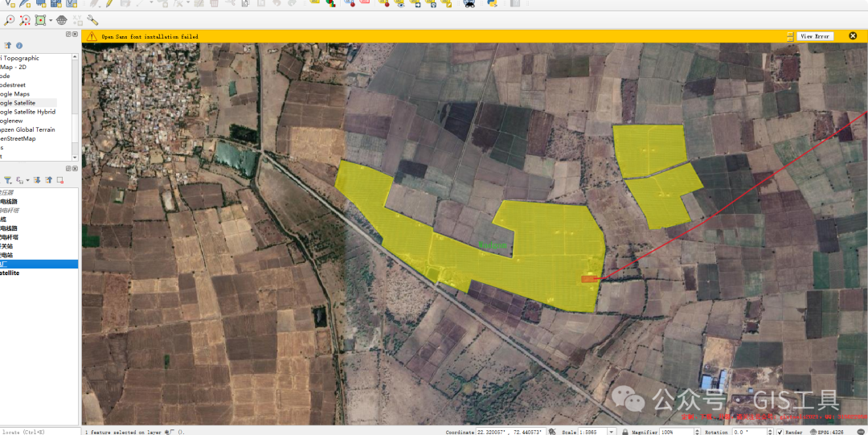
Task: Open the dropdown arrow beside the green square tool
Action: 51,20
